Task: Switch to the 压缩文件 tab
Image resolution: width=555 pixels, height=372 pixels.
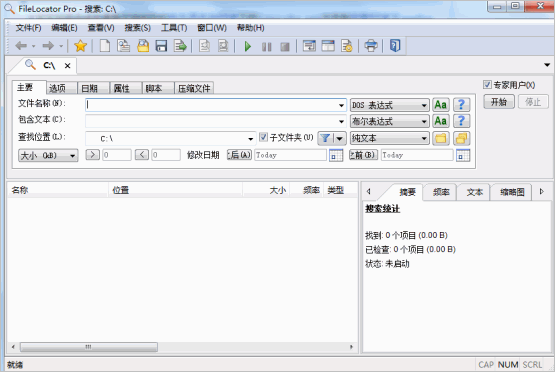Action: coord(194,88)
